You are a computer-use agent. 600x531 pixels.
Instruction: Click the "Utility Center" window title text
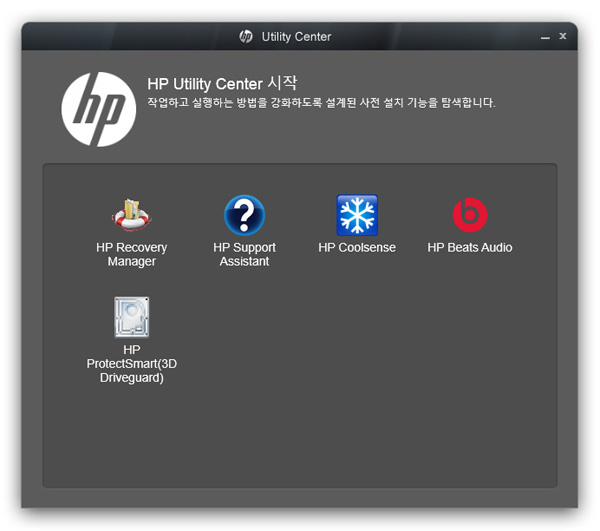[x=296, y=37]
